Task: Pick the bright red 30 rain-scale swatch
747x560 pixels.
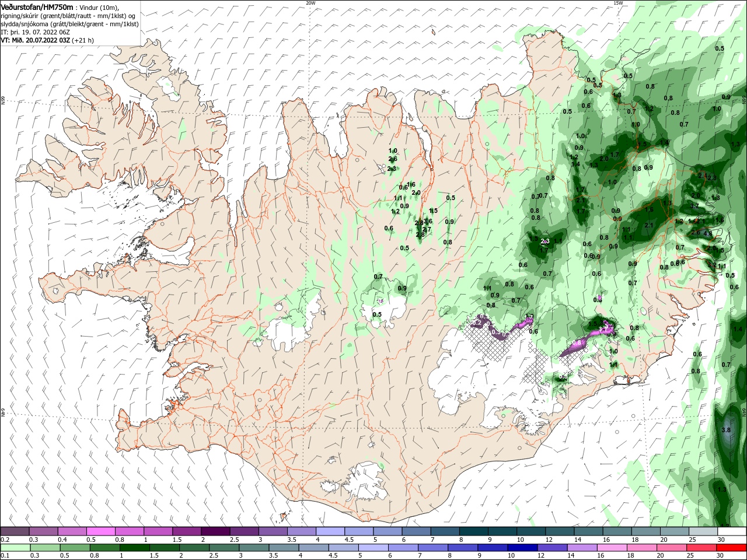Action: (x=731, y=548)
